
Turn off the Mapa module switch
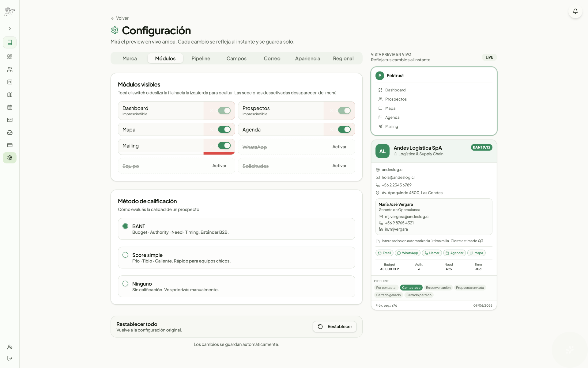coord(224,129)
